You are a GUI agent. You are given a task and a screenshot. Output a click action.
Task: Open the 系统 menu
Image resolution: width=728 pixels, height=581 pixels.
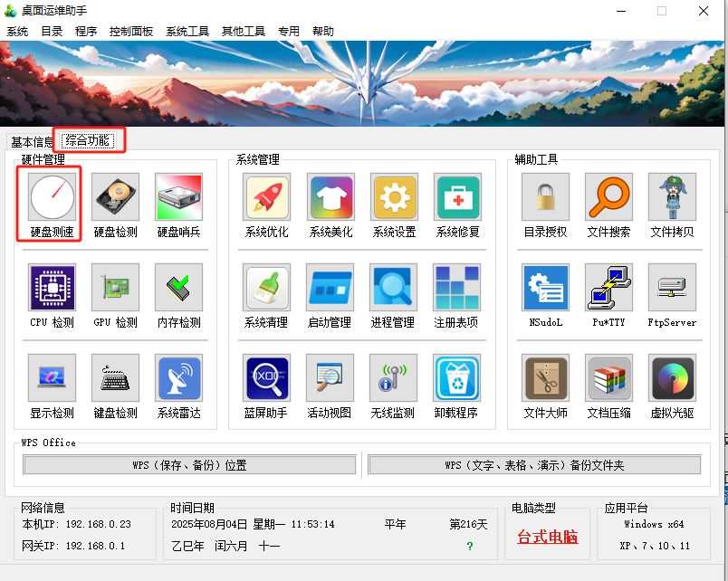[x=17, y=32]
